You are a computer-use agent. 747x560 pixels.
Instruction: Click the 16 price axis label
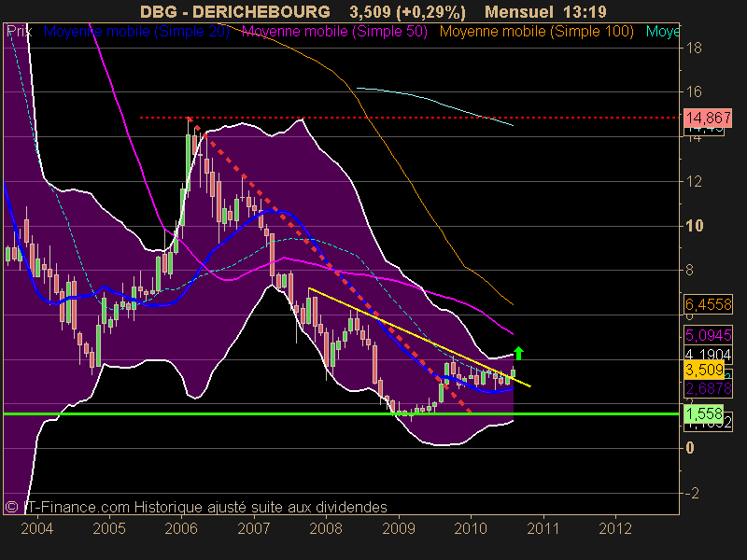coord(694,91)
